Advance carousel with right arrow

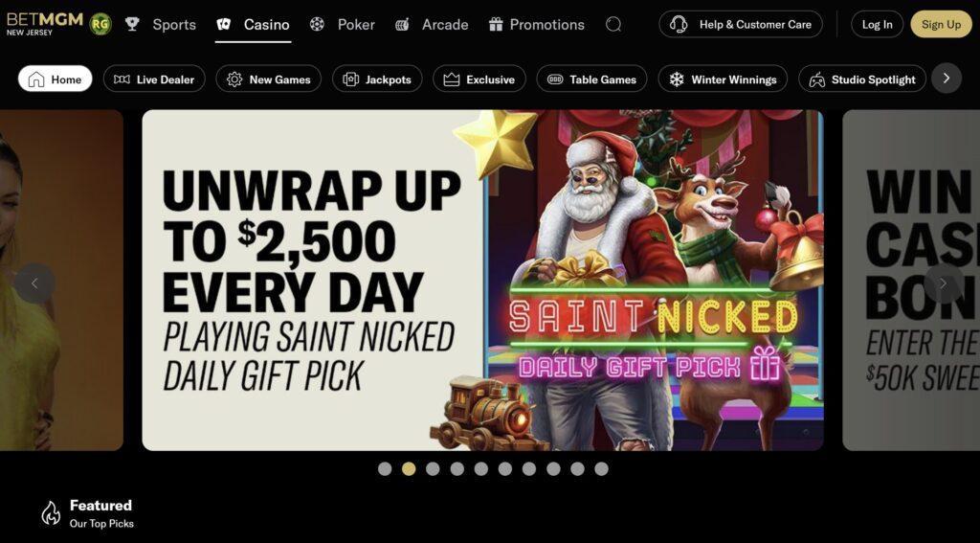(x=943, y=283)
